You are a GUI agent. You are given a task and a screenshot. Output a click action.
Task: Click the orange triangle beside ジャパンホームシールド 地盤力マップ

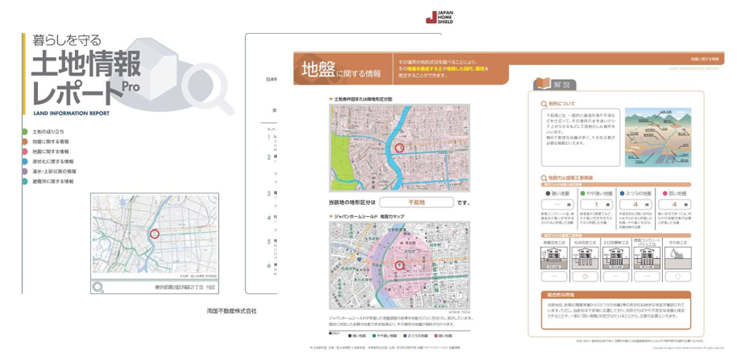tap(331, 217)
